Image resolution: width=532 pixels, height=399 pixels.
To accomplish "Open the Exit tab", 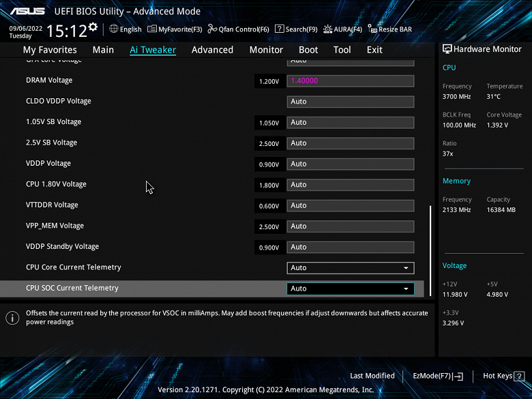I will (374, 50).
